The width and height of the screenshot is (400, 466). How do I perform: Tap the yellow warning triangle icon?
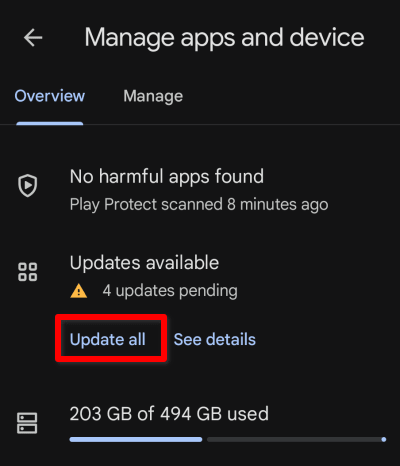(x=79, y=291)
